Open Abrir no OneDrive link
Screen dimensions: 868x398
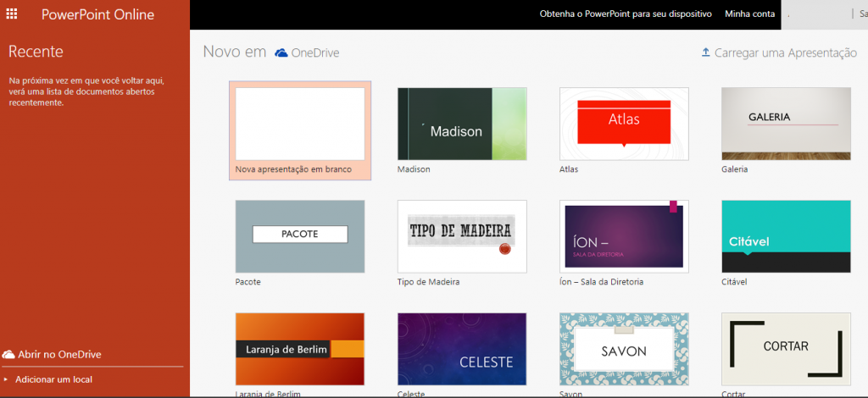click(x=60, y=354)
